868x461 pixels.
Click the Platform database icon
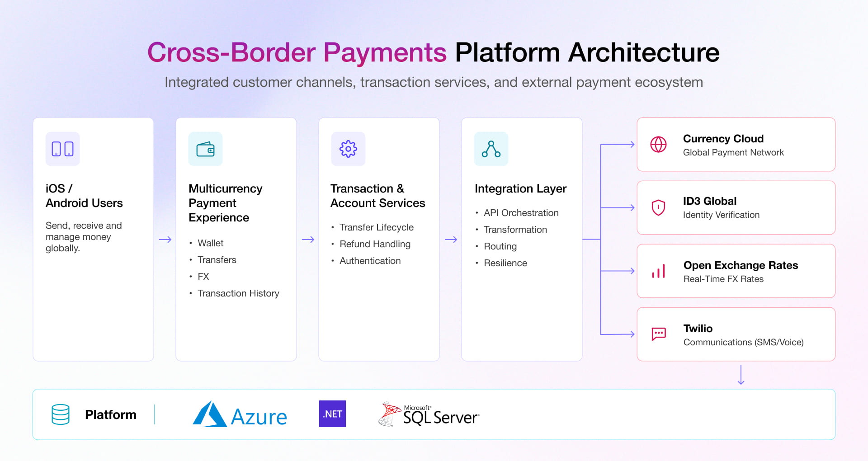pyautogui.click(x=61, y=414)
